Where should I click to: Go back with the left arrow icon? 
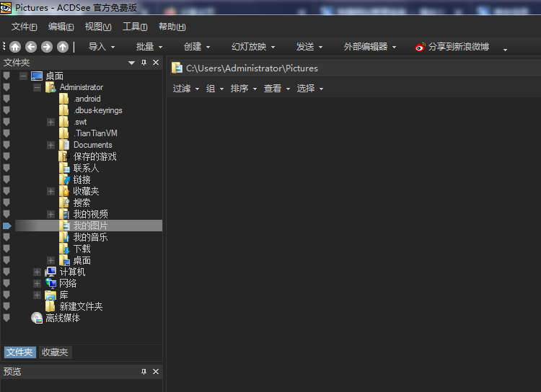pos(31,47)
